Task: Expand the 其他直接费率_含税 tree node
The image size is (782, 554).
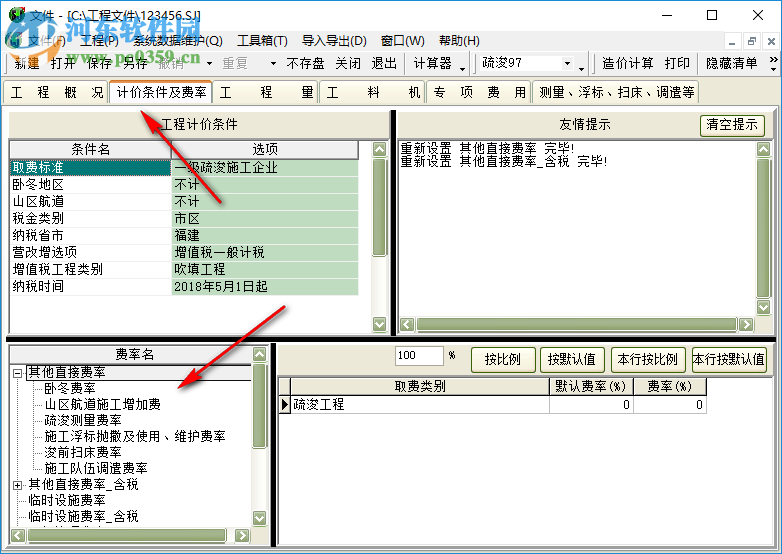Action: [x=17, y=485]
